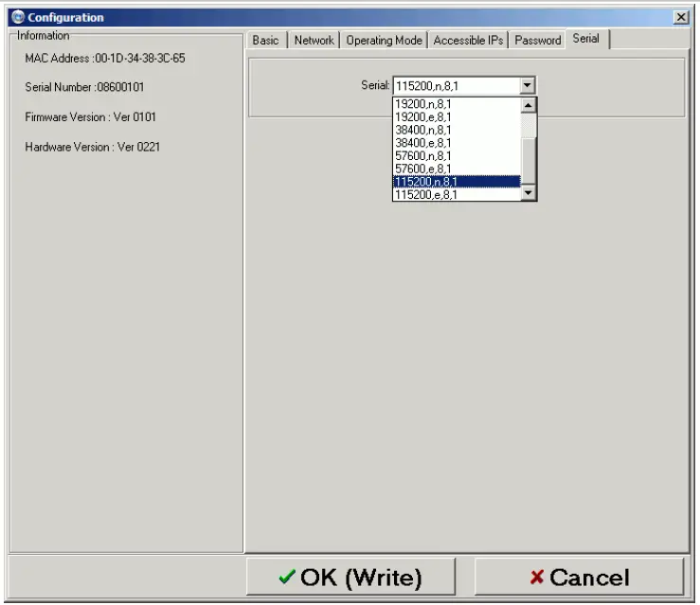Image resolution: width=700 pixels, height=605 pixels.
Task: Click the Serial tab
Action: 586,39
